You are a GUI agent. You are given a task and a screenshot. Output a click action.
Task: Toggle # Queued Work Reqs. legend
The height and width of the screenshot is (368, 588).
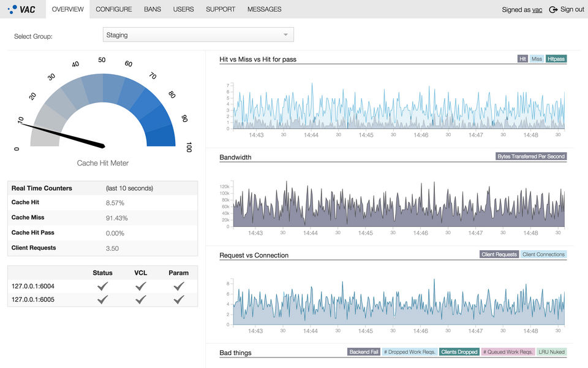coord(508,352)
